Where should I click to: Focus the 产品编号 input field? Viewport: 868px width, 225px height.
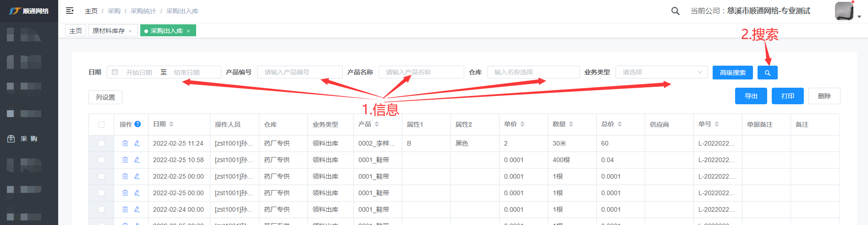[300, 72]
